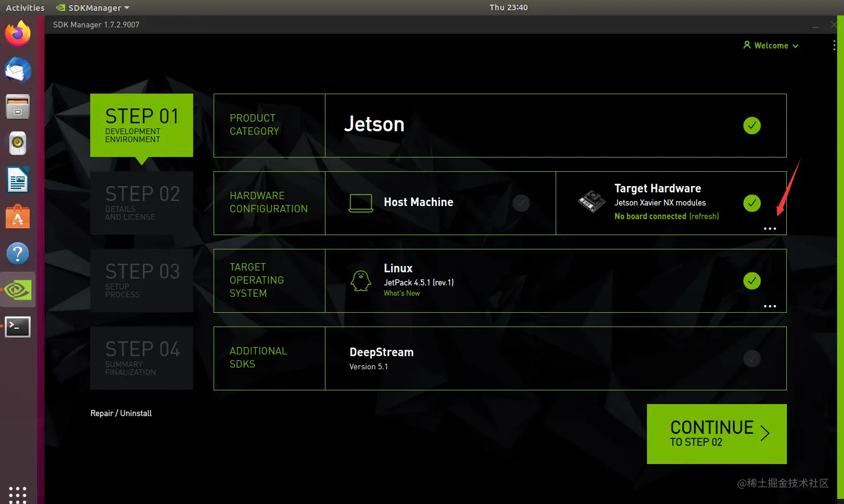Click the 'SDK Manager 1.7.2.9007' window title
Screen dimensions: 844x504
[x=96, y=25]
